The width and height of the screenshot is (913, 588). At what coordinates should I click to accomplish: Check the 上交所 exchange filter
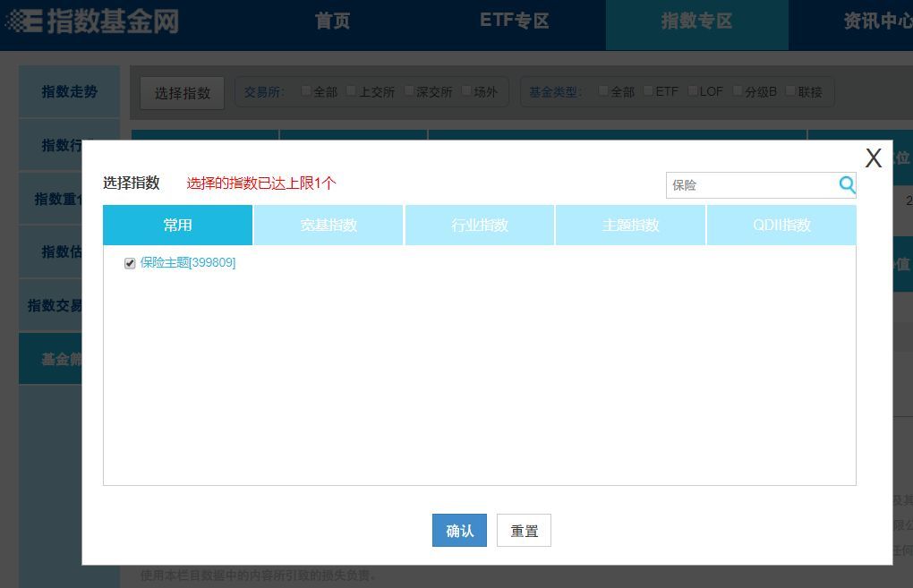coord(351,90)
